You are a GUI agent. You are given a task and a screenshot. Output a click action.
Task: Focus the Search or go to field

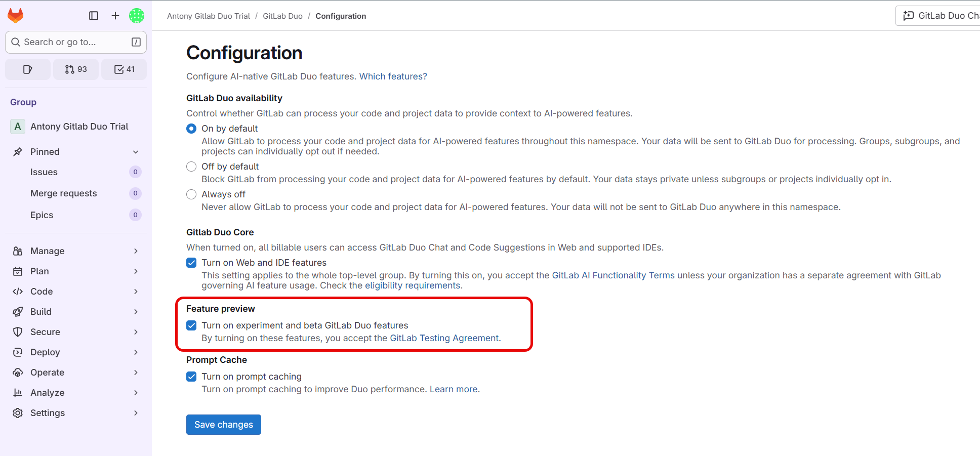76,42
